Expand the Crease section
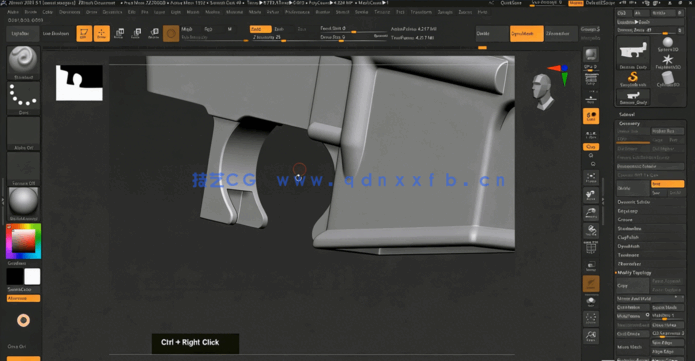The width and height of the screenshot is (695, 361). click(x=625, y=220)
